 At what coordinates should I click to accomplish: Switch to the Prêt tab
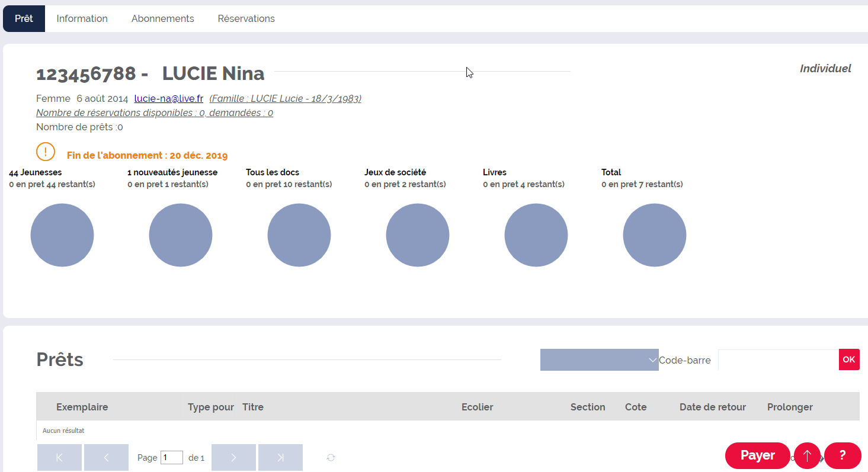(24, 18)
